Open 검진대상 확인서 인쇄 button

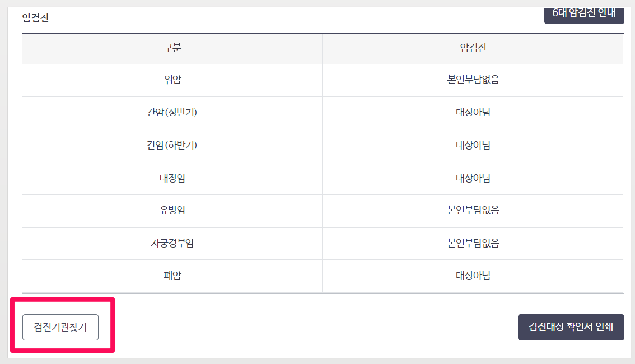coord(571,327)
